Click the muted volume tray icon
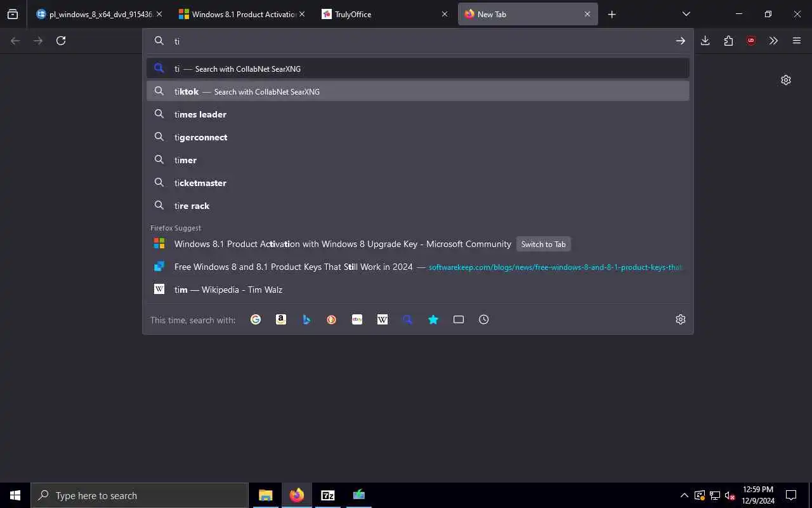 [x=730, y=495]
